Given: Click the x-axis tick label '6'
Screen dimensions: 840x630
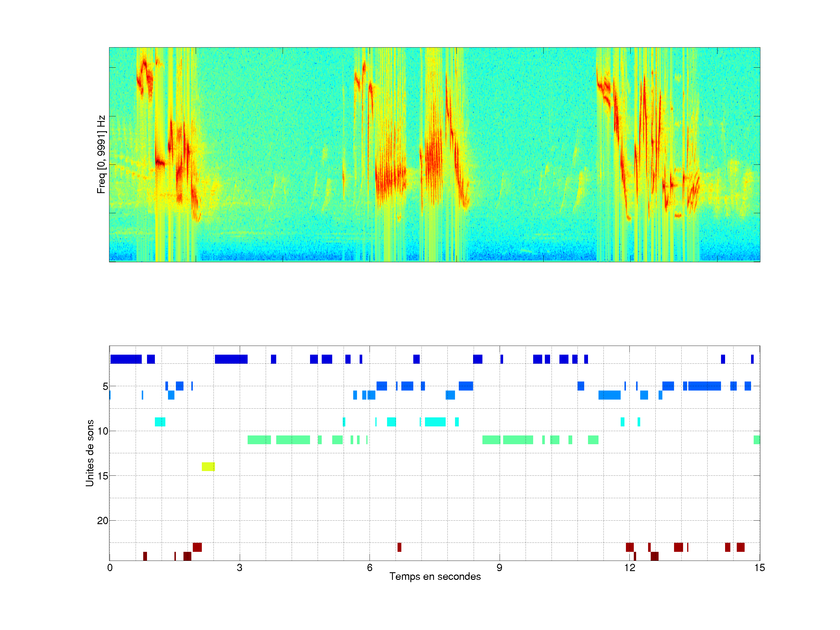Looking at the screenshot, I should click(370, 568).
